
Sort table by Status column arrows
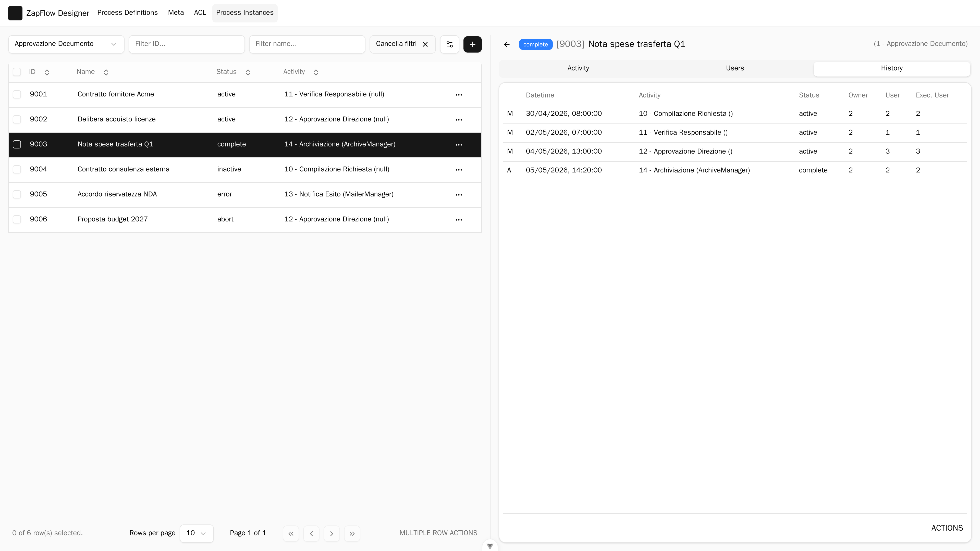pyautogui.click(x=248, y=72)
